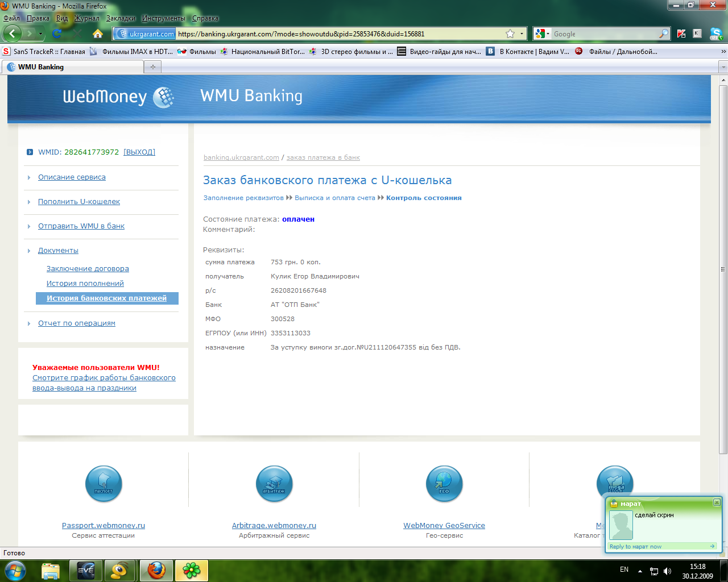Open the network icon in system tray
This screenshot has height=582, width=728.
tap(654, 571)
